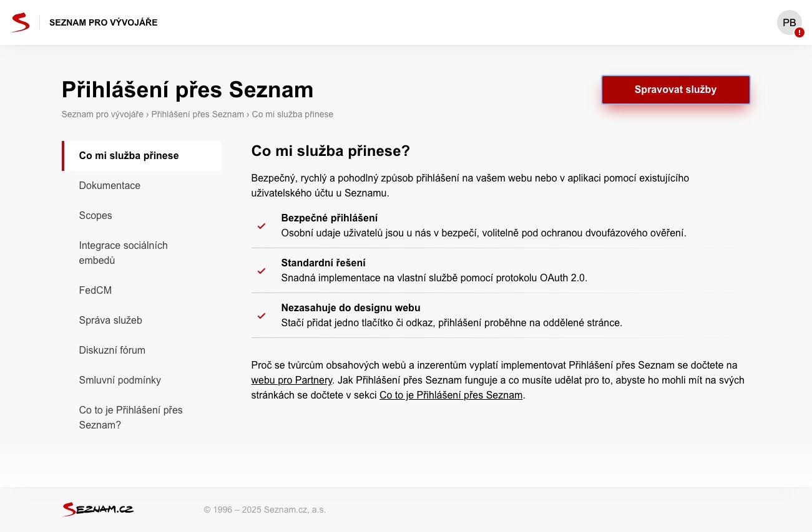
Task: Select Smluvní podmínky menu item
Action: 142,380
